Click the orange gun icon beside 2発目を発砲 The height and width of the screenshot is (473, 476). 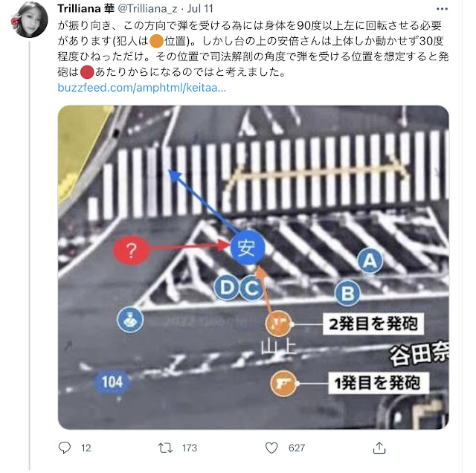(x=278, y=324)
